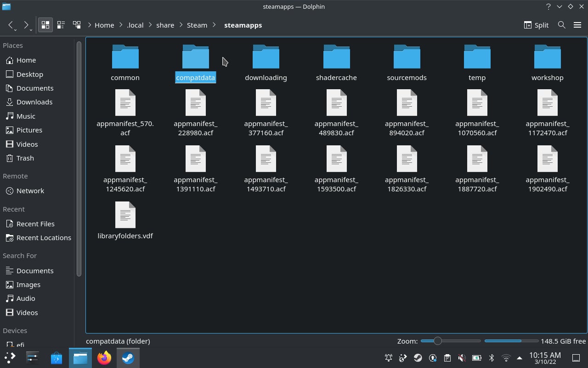588x368 pixels.
Task: Navigate to Steam in the breadcrumb bar
Action: 197,25
